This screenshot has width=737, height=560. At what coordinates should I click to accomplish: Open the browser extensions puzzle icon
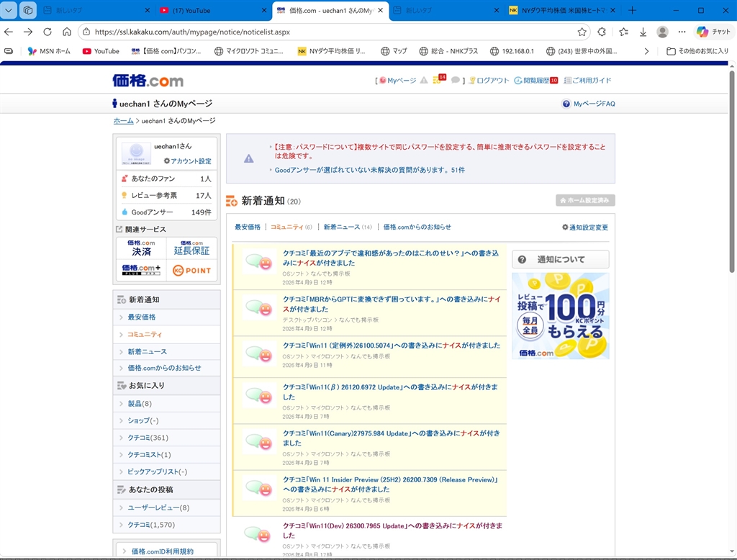[x=602, y=32]
